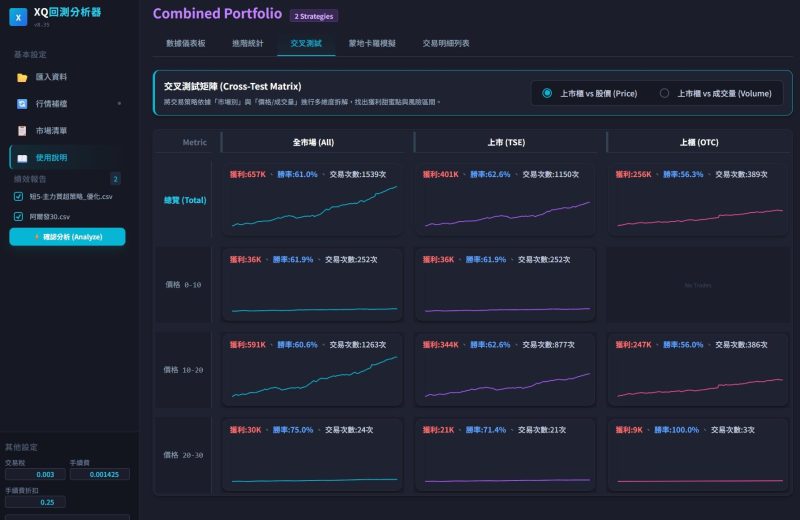Image resolution: width=800 pixels, height=520 pixels.
Task: Click the 手續費折扣 input showing 0.25
Action: pyautogui.click(x=36, y=502)
